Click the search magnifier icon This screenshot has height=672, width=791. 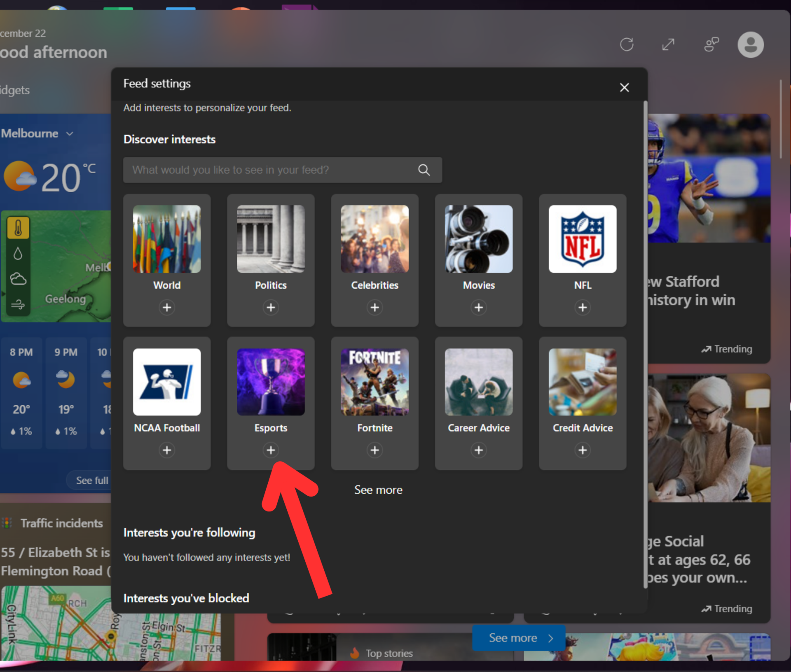tap(424, 170)
